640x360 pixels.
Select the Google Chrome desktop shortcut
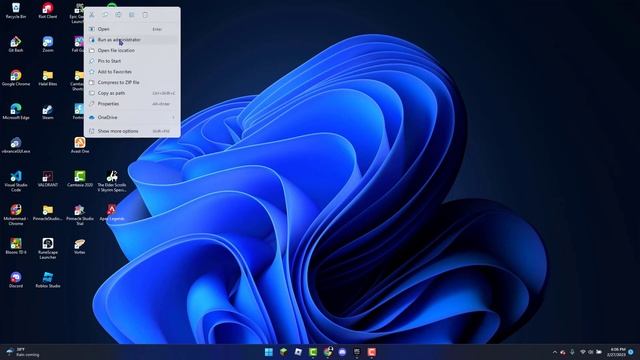pos(16,78)
